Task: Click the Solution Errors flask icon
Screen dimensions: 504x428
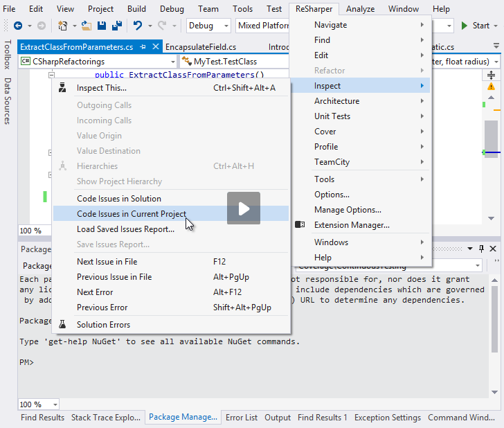Action: pos(62,324)
